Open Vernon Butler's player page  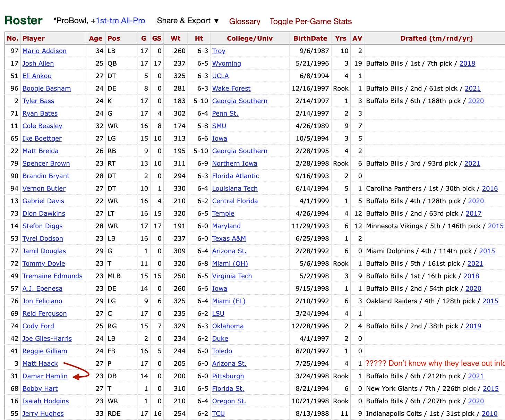click(x=44, y=188)
